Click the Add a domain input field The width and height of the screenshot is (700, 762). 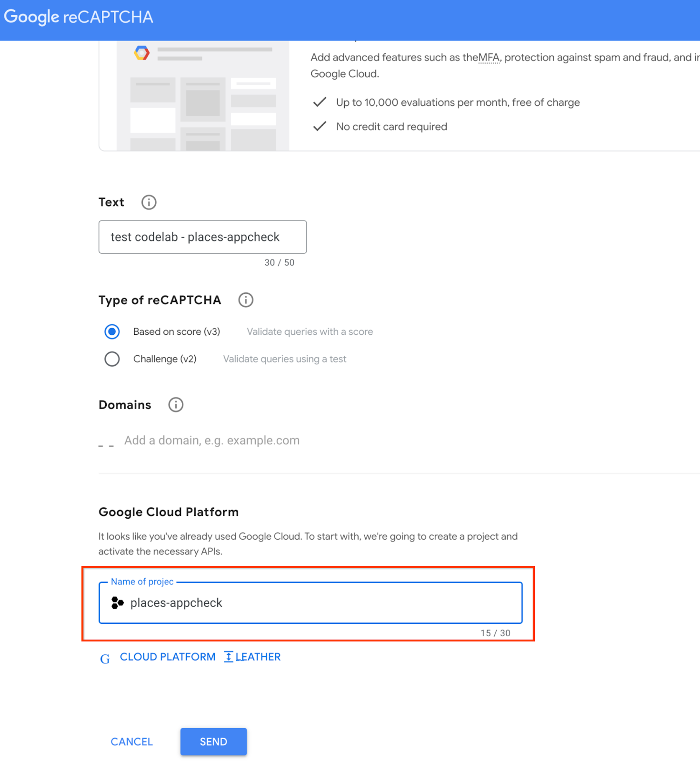(212, 441)
